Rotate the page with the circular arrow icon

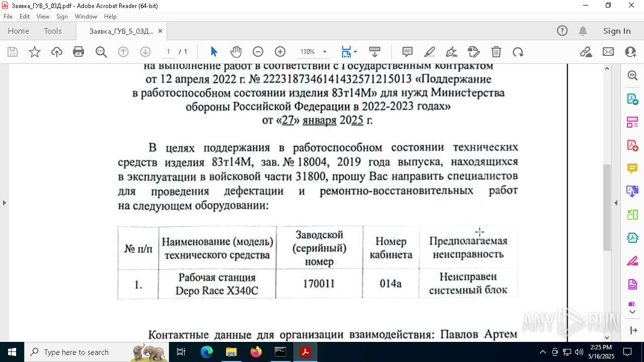click(x=518, y=52)
